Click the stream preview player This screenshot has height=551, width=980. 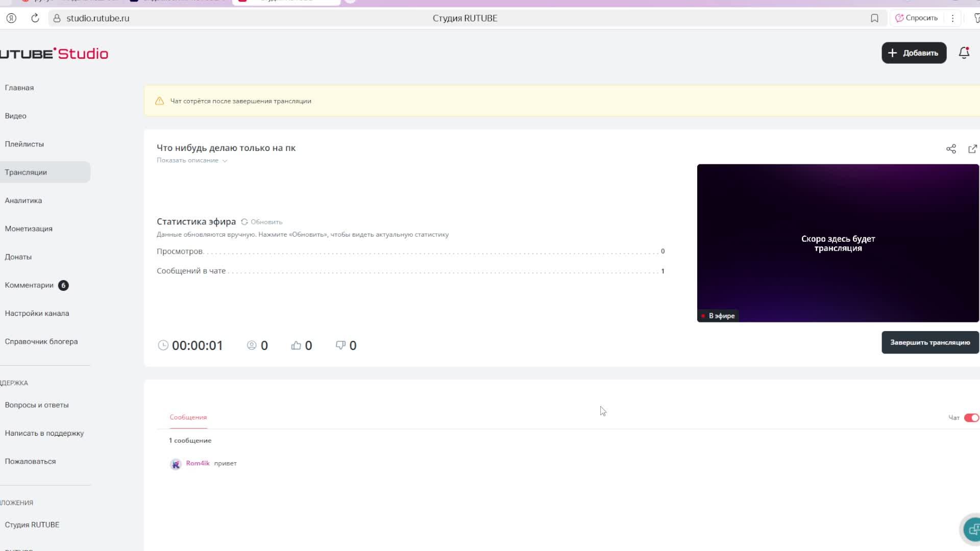(838, 243)
